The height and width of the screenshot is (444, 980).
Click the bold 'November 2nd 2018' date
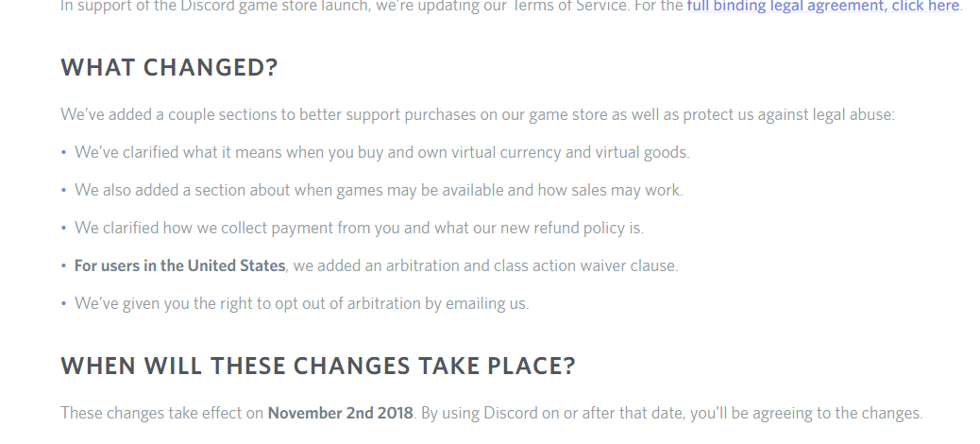click(x=341, y=414)
